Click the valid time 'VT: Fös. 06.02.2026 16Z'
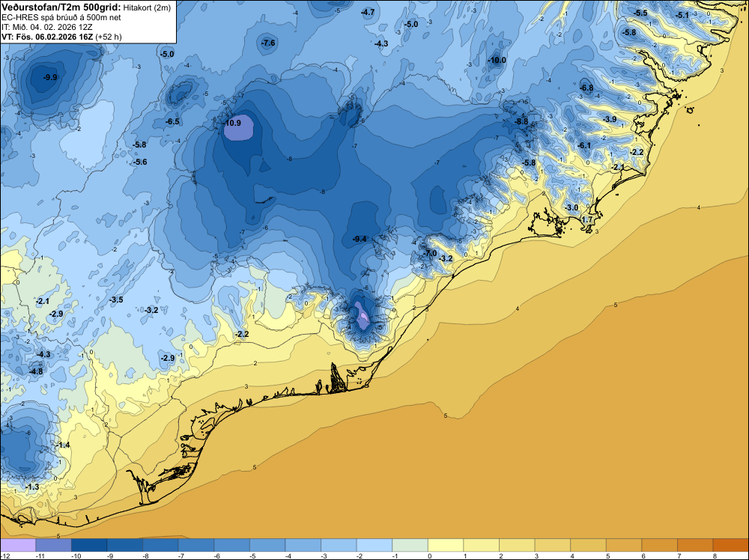Screen dimensions: 749x560 tap(47, 36)
